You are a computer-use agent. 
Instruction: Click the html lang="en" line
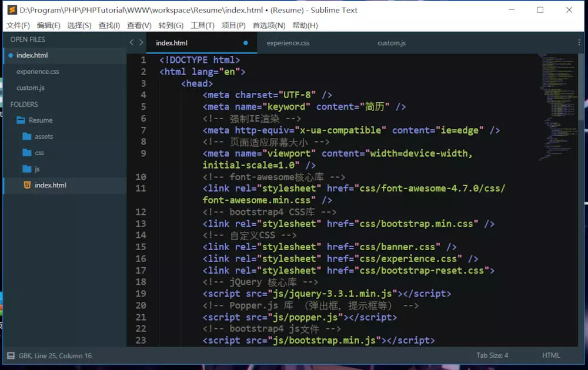(x=202, y=72)
